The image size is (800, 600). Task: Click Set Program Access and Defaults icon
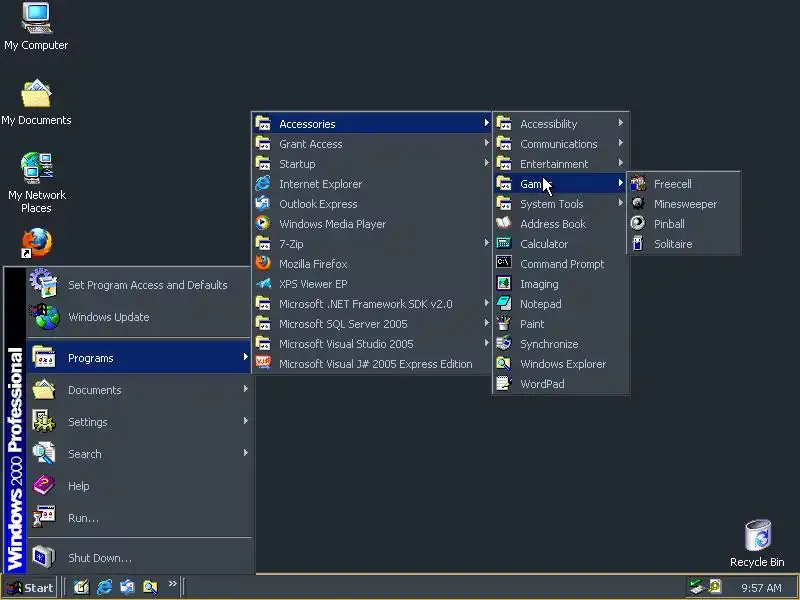coord(44,283)
